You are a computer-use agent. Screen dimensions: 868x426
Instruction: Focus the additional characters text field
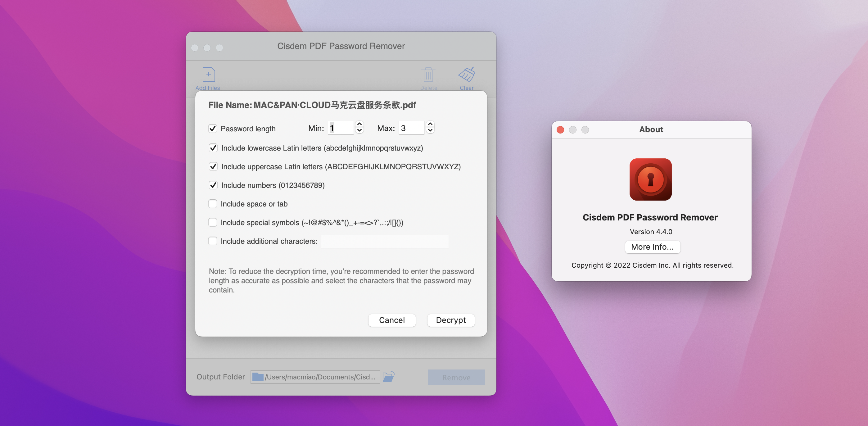(x=384, y=241)
